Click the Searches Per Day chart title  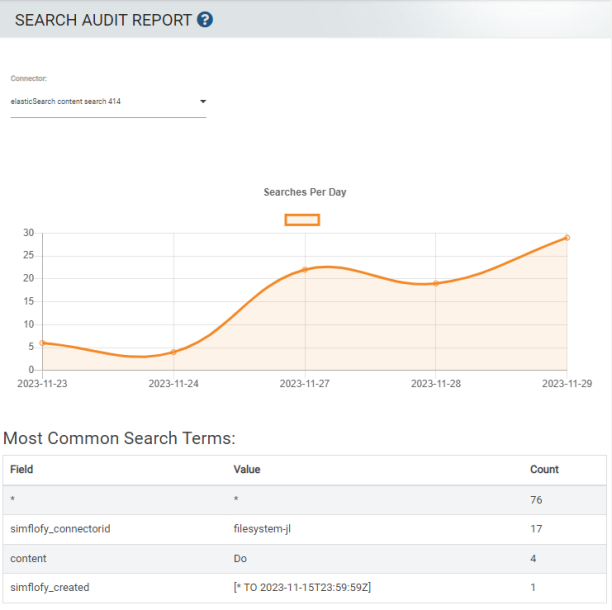pos(305,192)
